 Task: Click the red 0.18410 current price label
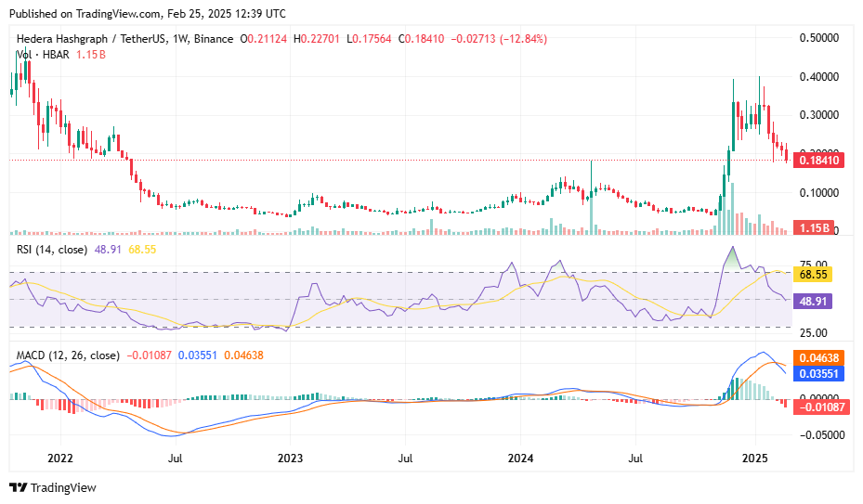point(818,161)
